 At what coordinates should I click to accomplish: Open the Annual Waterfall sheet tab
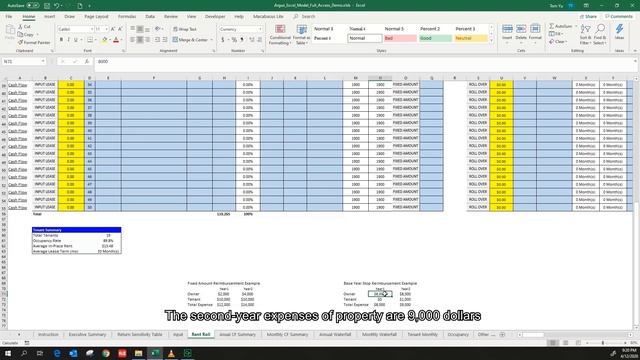click(x=335, y=334)
